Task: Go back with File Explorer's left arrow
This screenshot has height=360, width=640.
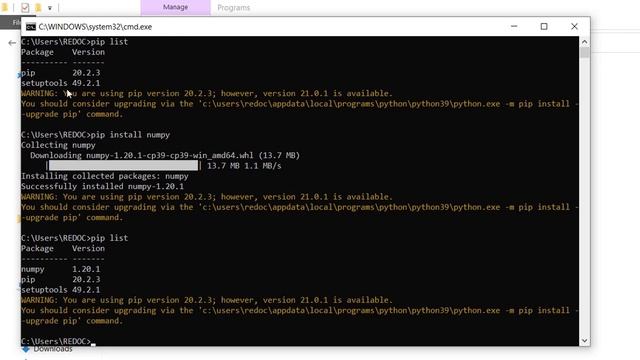Action: pyautogui.click(x=12, y=42)
